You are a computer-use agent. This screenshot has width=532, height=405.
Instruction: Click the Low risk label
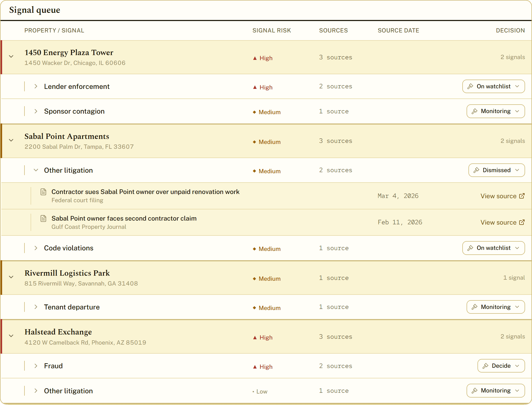[262, 391]
